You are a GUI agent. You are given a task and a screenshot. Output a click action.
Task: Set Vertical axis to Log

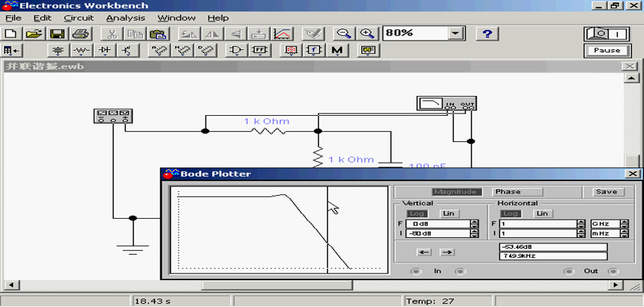(x=417, y=213)
